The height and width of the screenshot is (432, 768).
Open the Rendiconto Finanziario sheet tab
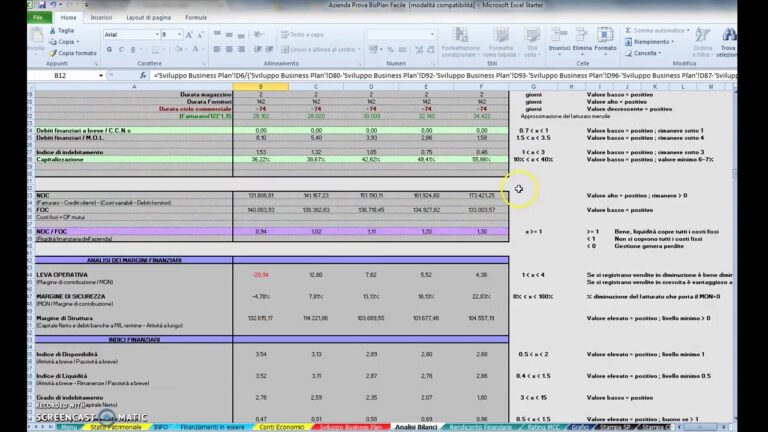click(480, 427)
